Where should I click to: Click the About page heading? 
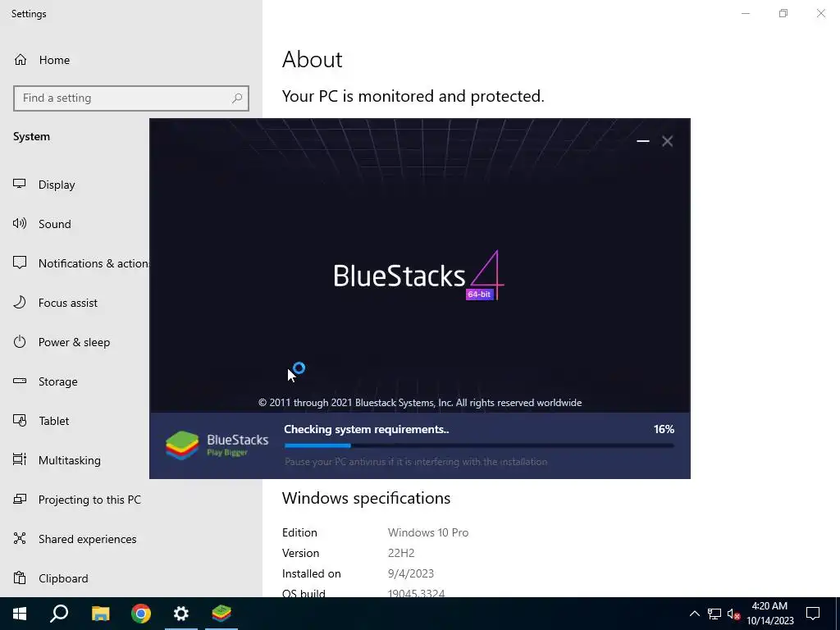coord(313,59)
